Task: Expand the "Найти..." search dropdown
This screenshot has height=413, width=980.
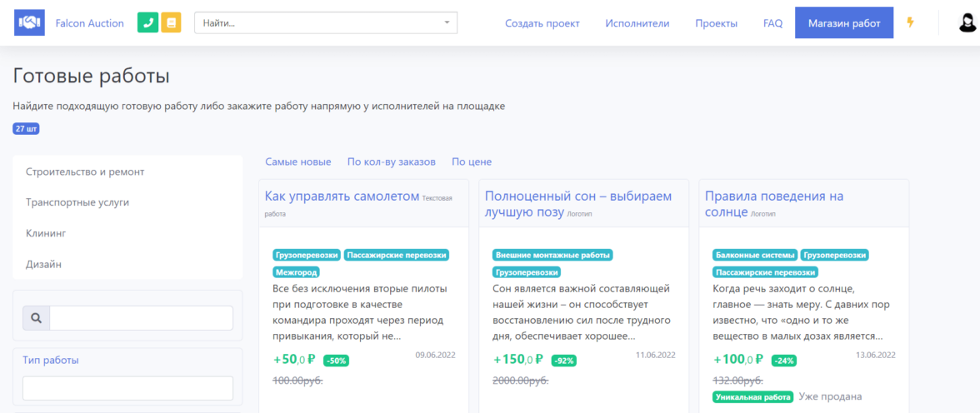Action: 447,22
